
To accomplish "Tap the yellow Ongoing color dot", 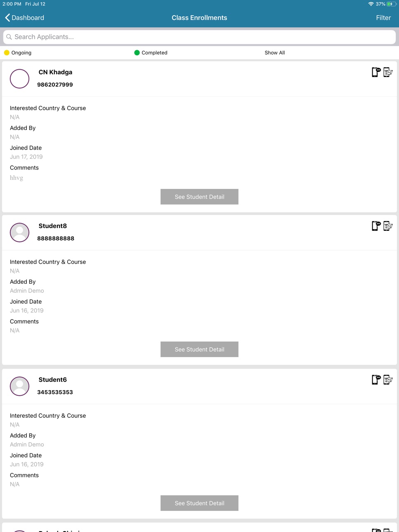I will tap(7, 53).
